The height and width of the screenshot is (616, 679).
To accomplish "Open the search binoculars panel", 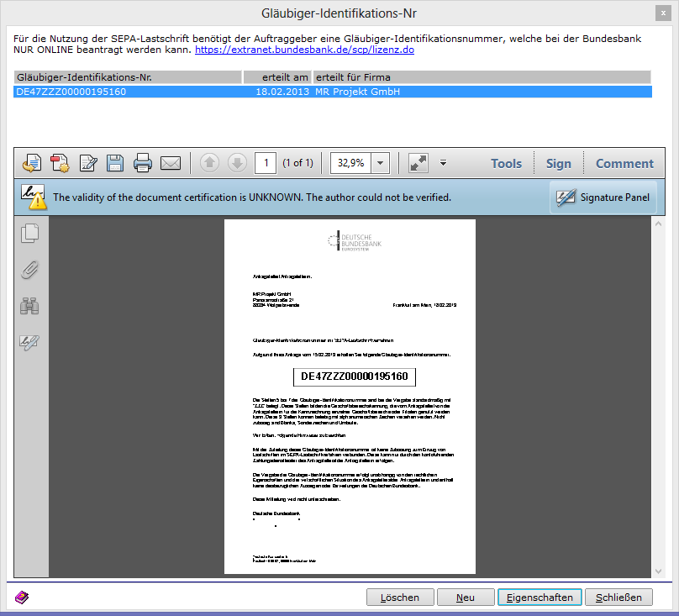I will [30, 306].
